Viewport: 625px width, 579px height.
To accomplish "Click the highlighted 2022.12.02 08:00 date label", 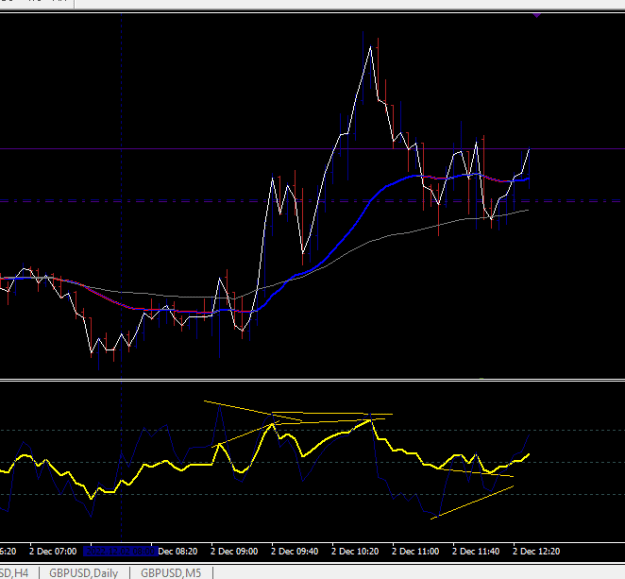I will pyautogui.click(x=120, y=552).
